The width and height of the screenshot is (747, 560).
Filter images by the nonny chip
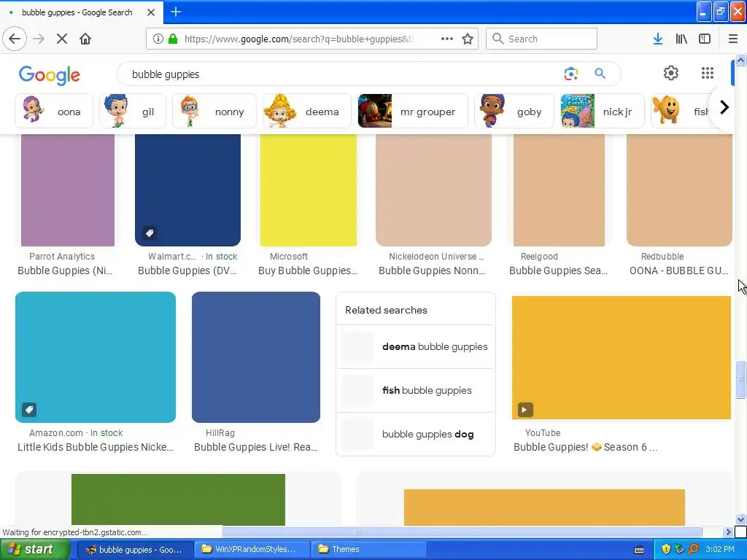coord(214,112)
